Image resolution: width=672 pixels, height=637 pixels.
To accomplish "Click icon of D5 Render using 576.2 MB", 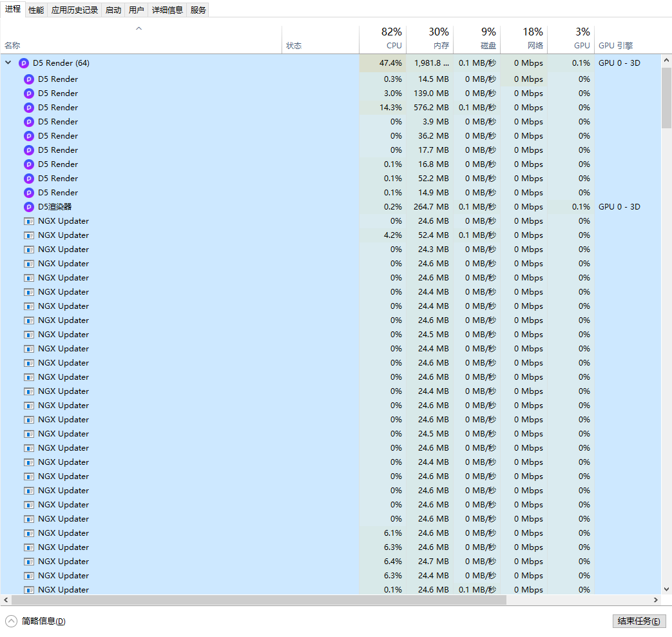I will [29, 108].
